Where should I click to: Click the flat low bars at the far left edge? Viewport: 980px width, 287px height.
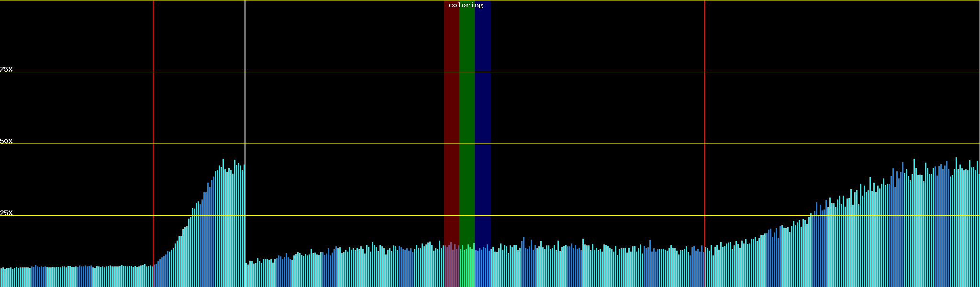[x=14, y=277]
